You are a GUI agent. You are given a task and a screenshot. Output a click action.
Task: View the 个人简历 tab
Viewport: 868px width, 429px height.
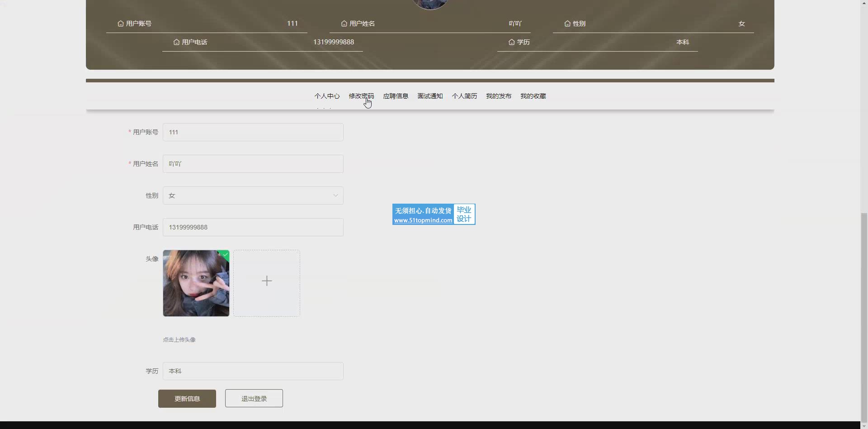(x=464, y=96)
